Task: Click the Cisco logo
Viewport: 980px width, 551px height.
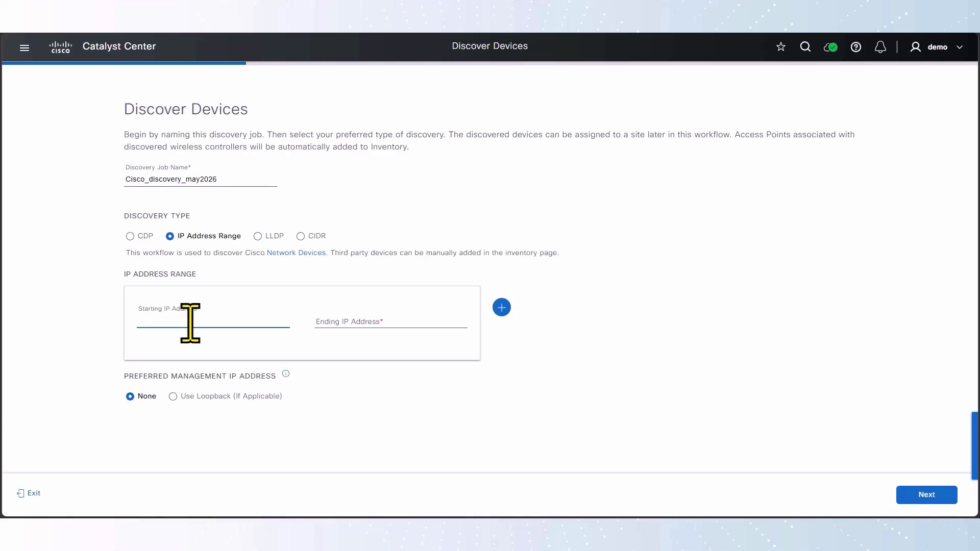Action: click(60, 47)
